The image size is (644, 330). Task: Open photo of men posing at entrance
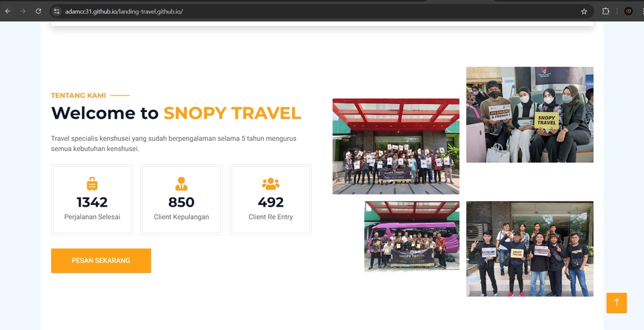pyautogui.click(x=530, y=249)
